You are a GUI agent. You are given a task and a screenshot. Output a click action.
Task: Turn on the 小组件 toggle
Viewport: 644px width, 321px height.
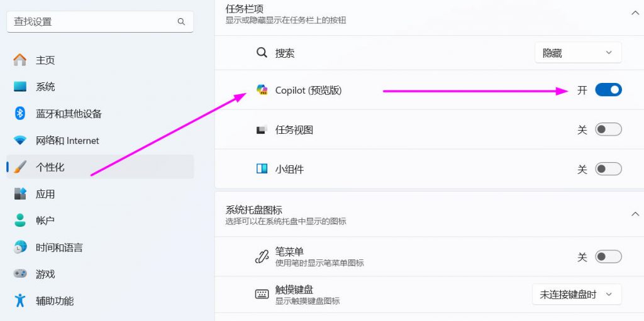(x=608, y=169)
